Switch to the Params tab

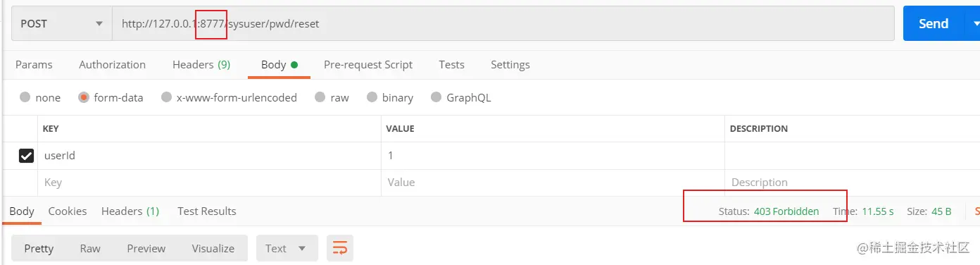point(34,64)
